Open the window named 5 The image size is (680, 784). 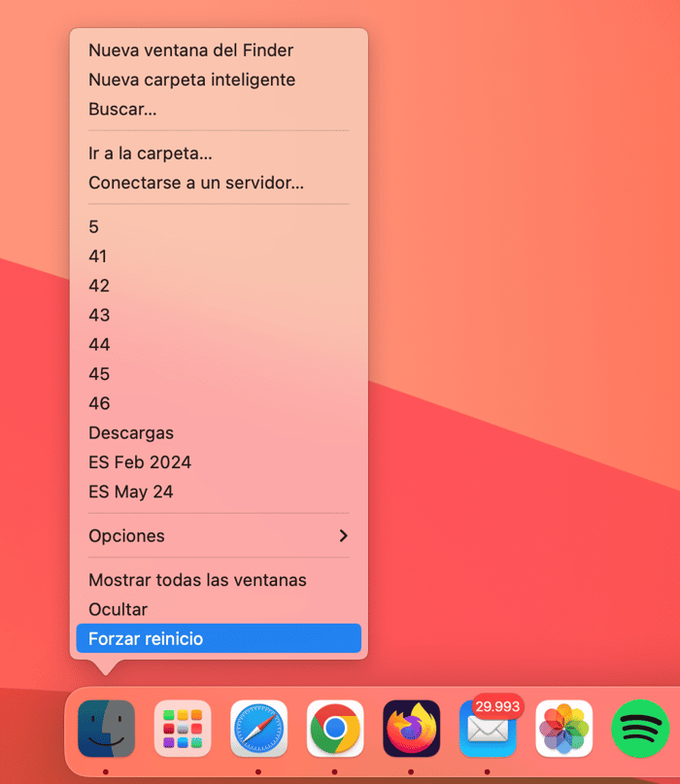[219, 227]
